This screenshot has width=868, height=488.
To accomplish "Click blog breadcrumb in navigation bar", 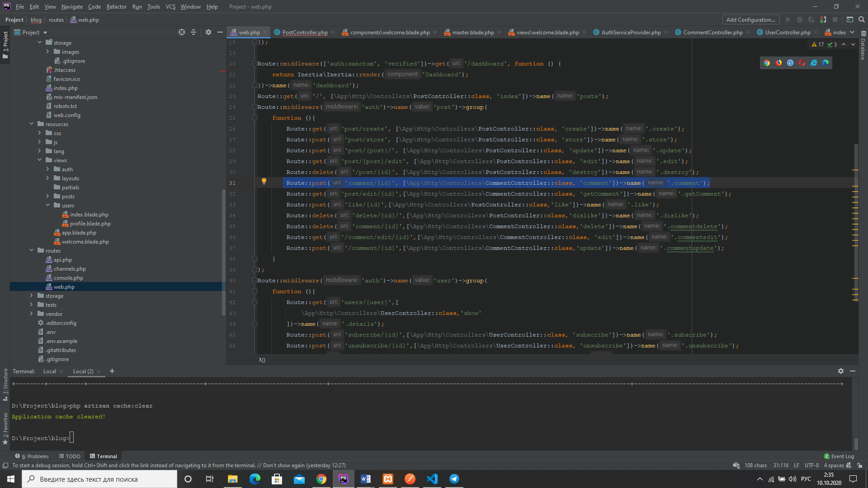I will 36,19.
